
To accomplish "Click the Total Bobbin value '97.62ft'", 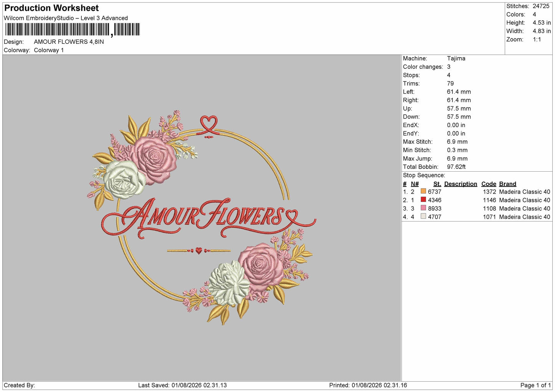I will (x=456, y=167).
